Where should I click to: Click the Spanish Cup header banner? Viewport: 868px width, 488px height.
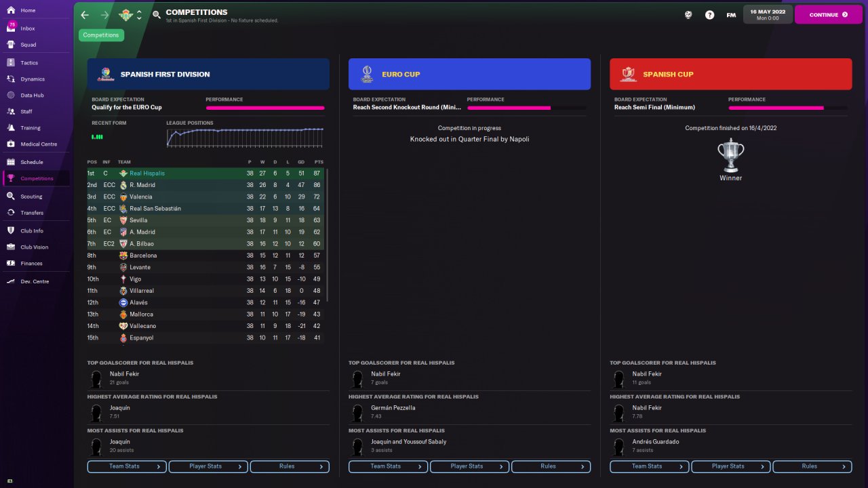pyautogui.click(x=731, y=74)
